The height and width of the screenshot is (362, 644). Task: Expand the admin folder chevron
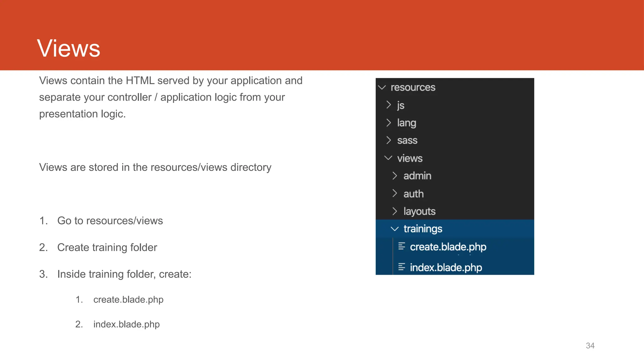(x=395, y=176)
